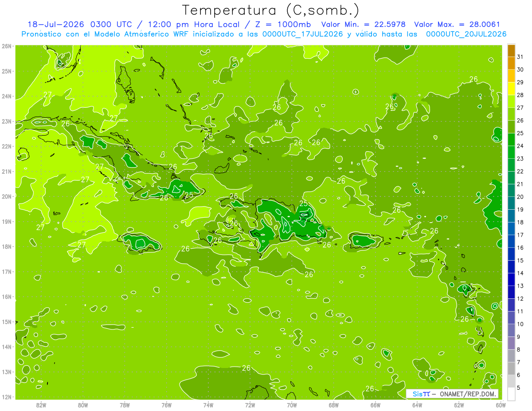The image size is (532, 411).
Task: Click the '13N' latitude label
Action: [x=7, y=372]
